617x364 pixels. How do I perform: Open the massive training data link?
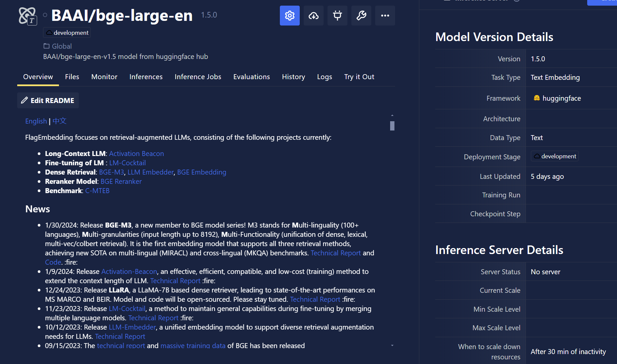point(193,346)
